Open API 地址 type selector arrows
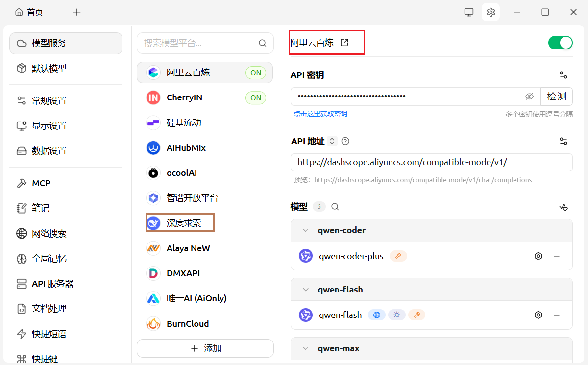 point(332,141)
